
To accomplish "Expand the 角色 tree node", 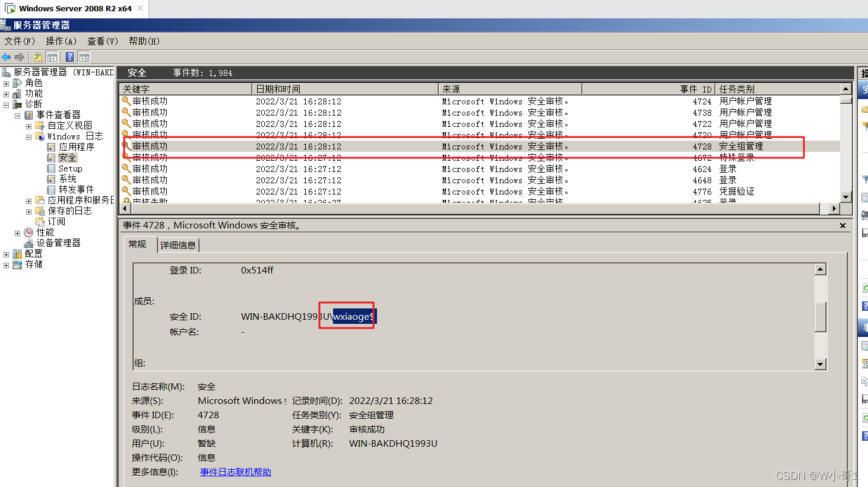I will [x=6, y=84].
